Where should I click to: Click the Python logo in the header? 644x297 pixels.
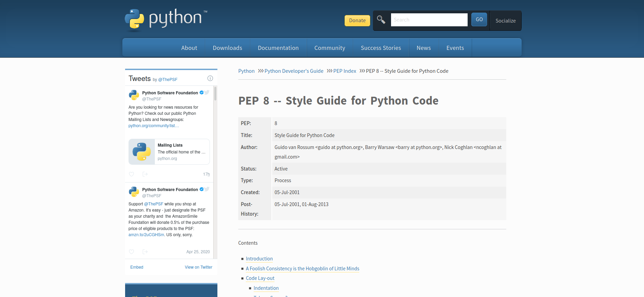[x=166, y=19]
